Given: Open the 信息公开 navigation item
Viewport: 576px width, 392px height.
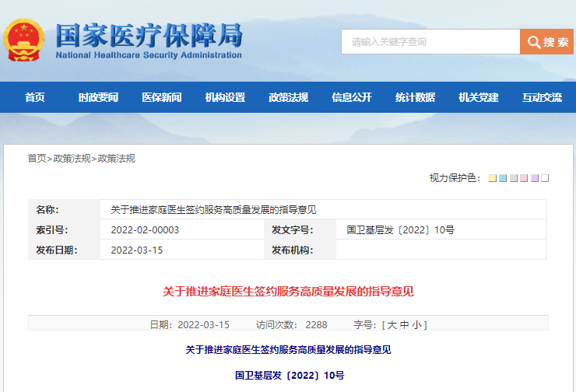Looking at the screenshot, I should (352, 97).
